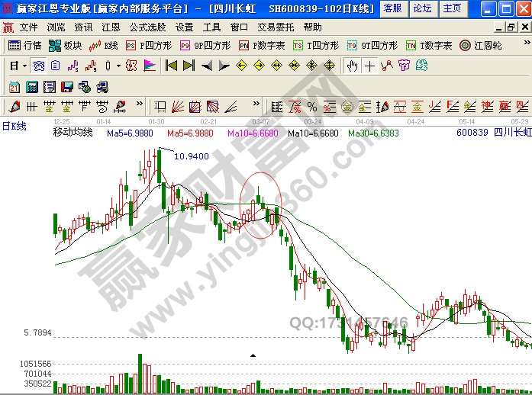Click the 客服 button in title bar

click(x=392, y=8)
